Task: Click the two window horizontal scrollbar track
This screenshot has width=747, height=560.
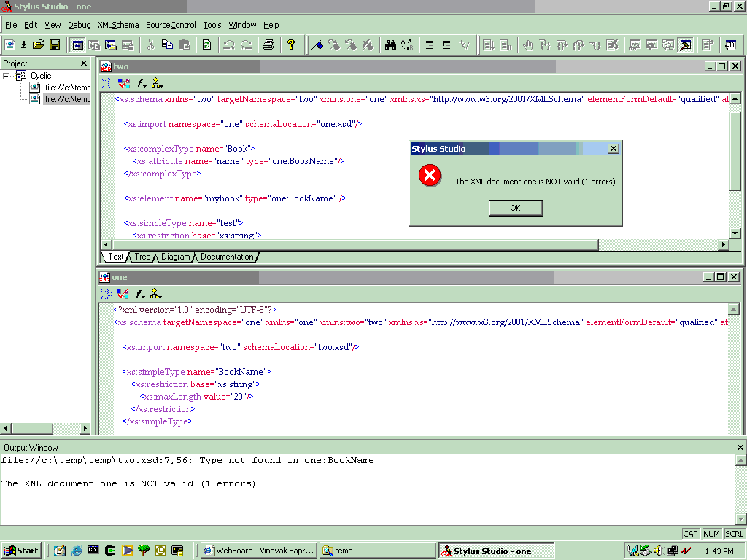Action: 659,245
